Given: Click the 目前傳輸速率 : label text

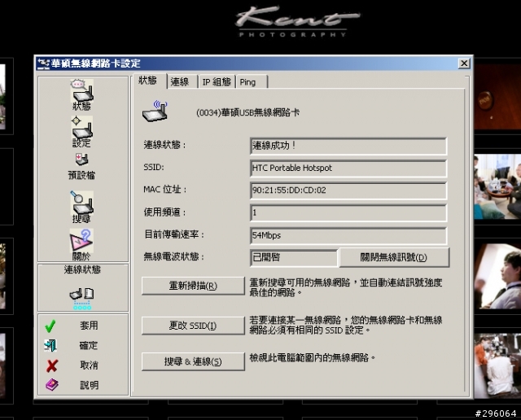Looking at the screenshot, I should click(174, 234).
